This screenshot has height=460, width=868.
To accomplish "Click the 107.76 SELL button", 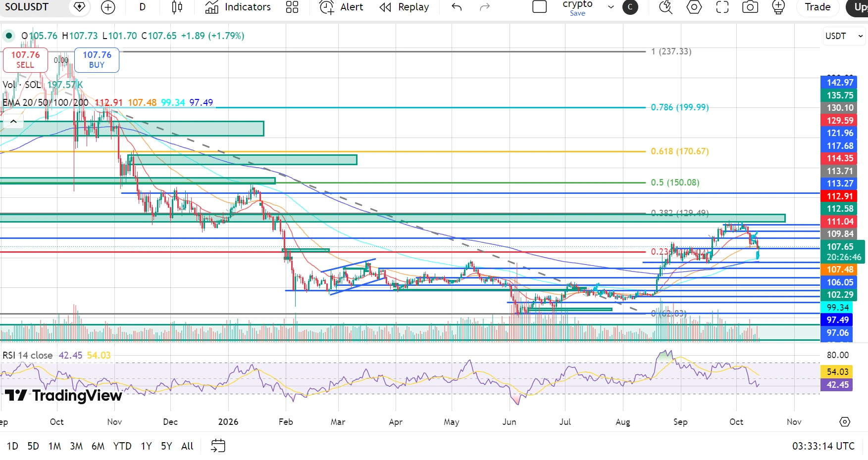I will 25,60.
